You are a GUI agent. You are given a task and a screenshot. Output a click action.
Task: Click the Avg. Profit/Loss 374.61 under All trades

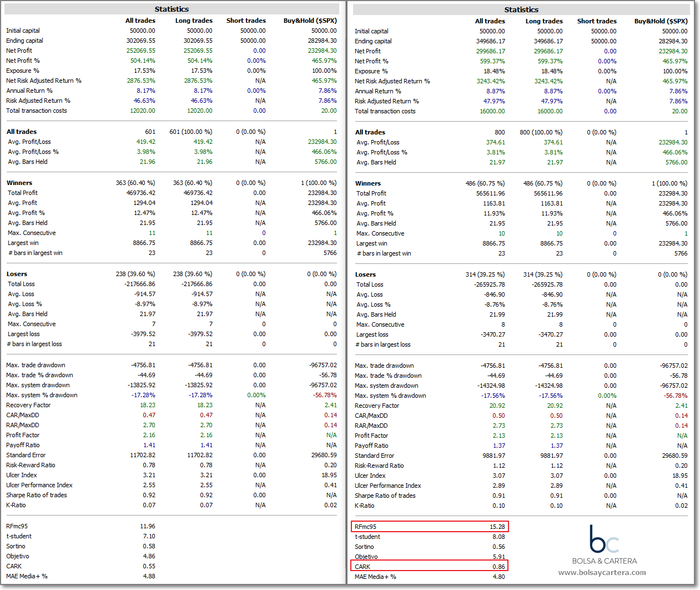click(x=496, y=142)
